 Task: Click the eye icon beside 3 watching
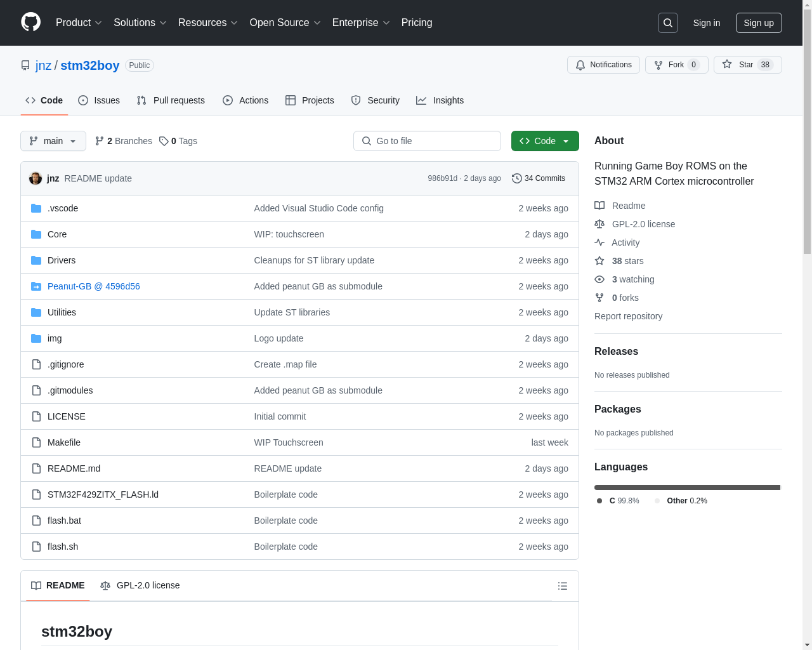click(599, 279)
